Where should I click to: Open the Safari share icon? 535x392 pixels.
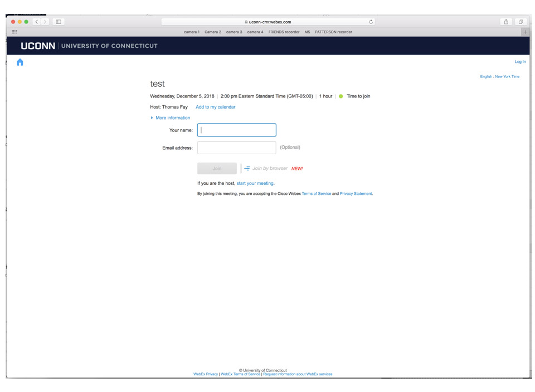506,22
